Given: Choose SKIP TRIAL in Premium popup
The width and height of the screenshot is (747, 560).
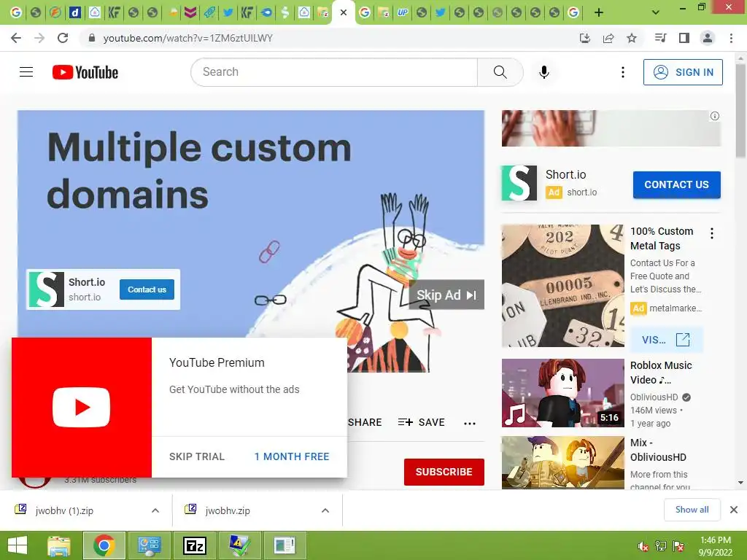Looking at the screenshot, I should (x=197, y=456).
